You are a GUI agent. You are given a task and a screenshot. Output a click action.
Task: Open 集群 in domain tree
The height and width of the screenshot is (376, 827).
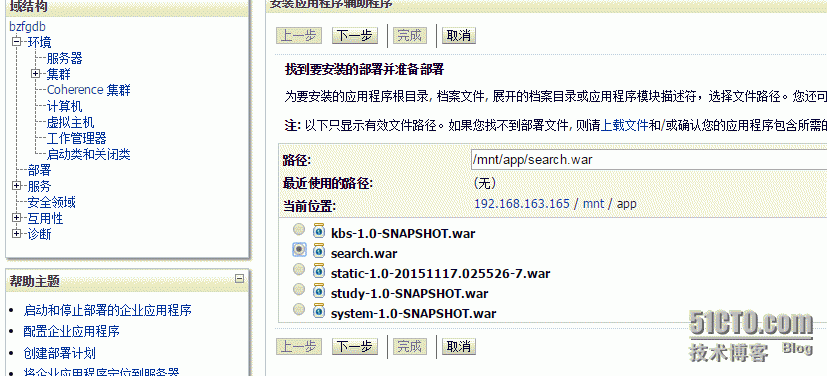pos(59,74)
